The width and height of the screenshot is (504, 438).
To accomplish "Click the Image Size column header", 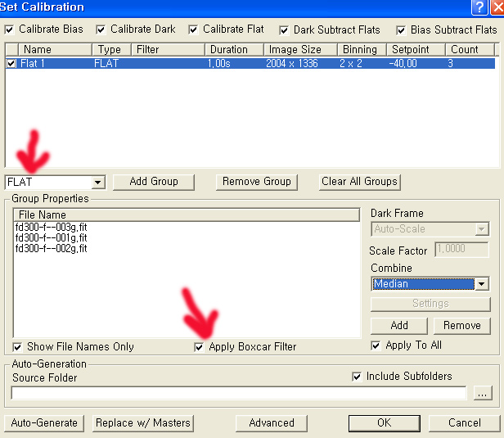I will click(x=295, y=50).
